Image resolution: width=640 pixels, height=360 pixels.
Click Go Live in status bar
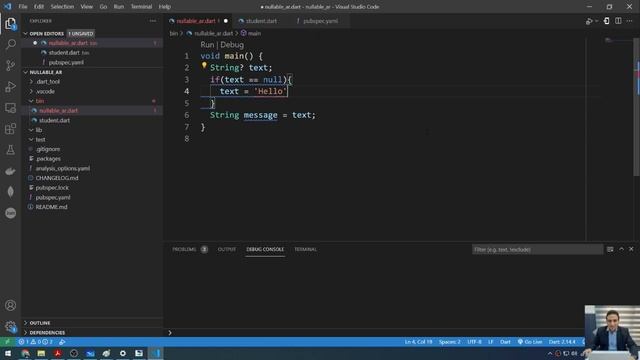pyautogui.click(x=530, y=342)
